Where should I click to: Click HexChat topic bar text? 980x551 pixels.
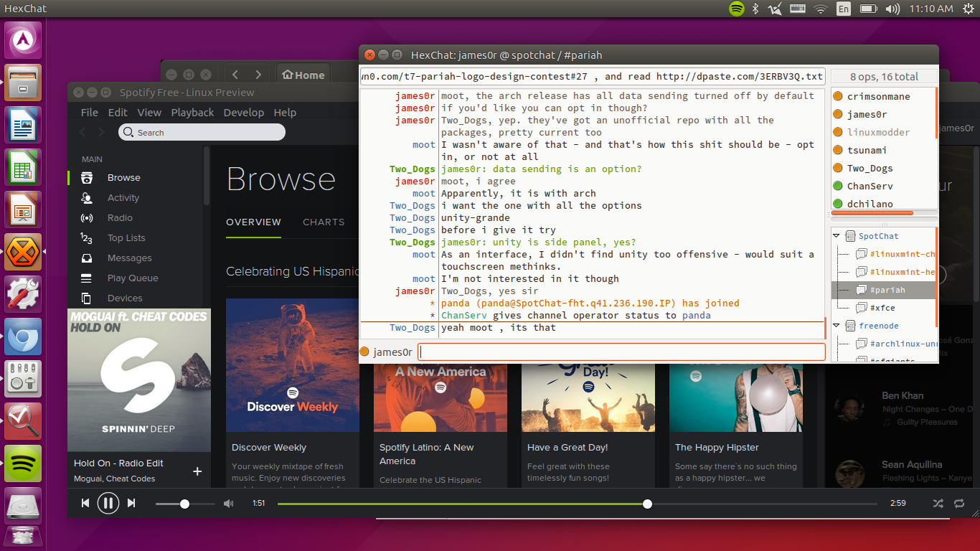tap(593, 77)
